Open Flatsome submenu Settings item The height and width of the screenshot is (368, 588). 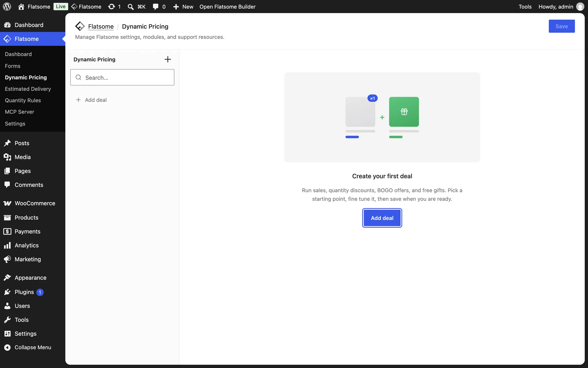[15, 123]
